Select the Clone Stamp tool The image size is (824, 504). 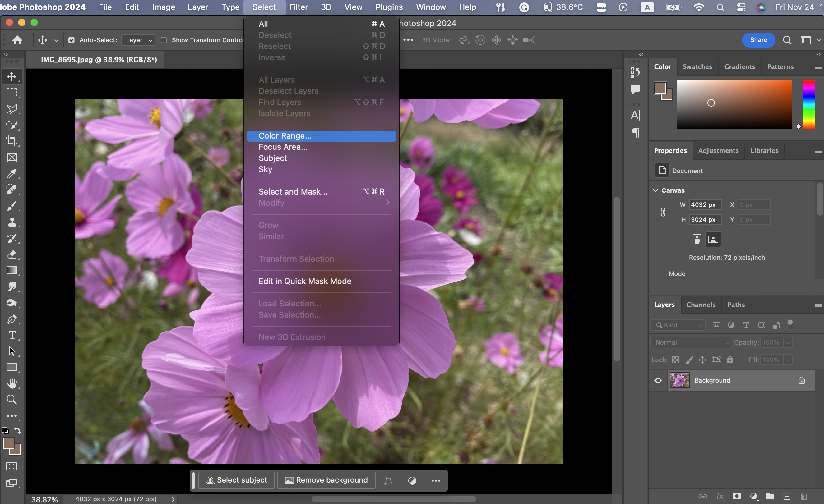[x=12, y=222]
